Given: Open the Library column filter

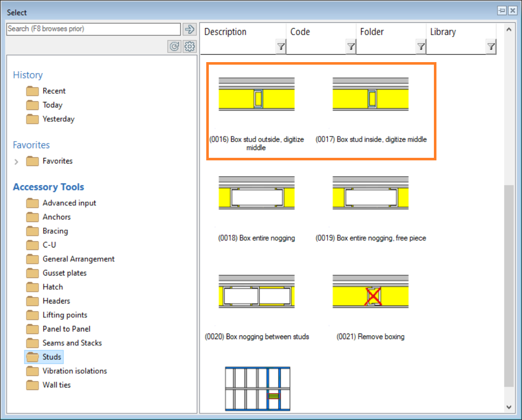Looking at the screenshot, I should point(490,47).
